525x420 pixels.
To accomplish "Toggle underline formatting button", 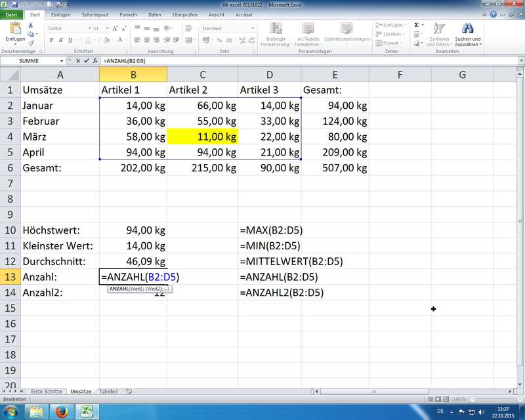I will coord(70,40).
